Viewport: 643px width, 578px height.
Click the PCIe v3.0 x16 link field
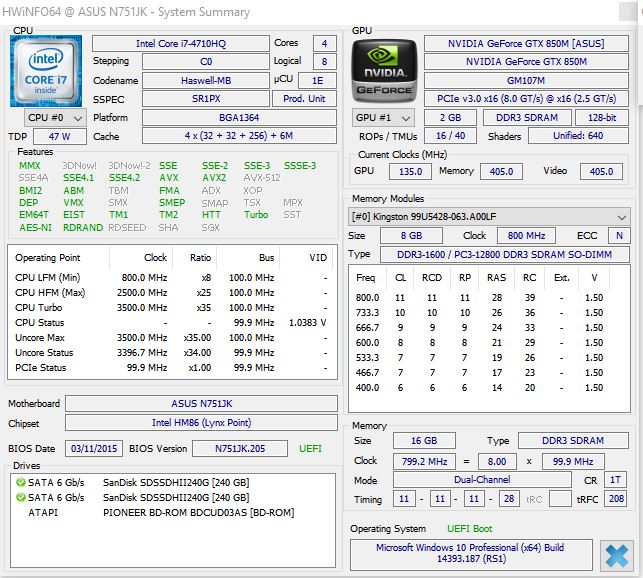coord(526,99)
